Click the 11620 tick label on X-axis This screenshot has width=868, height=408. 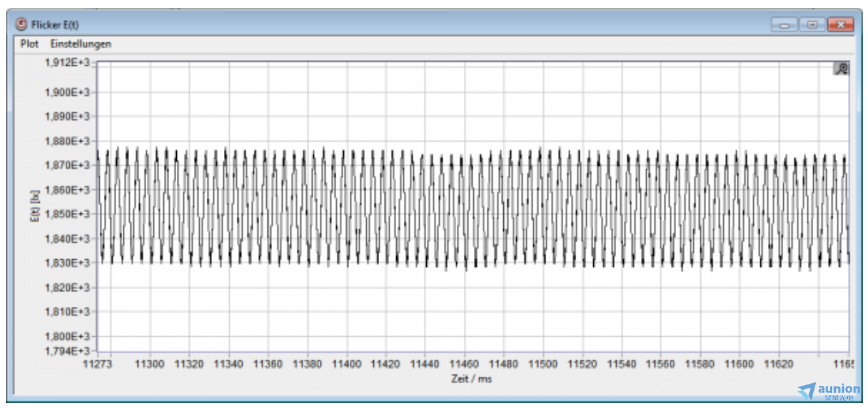(779, 364)
